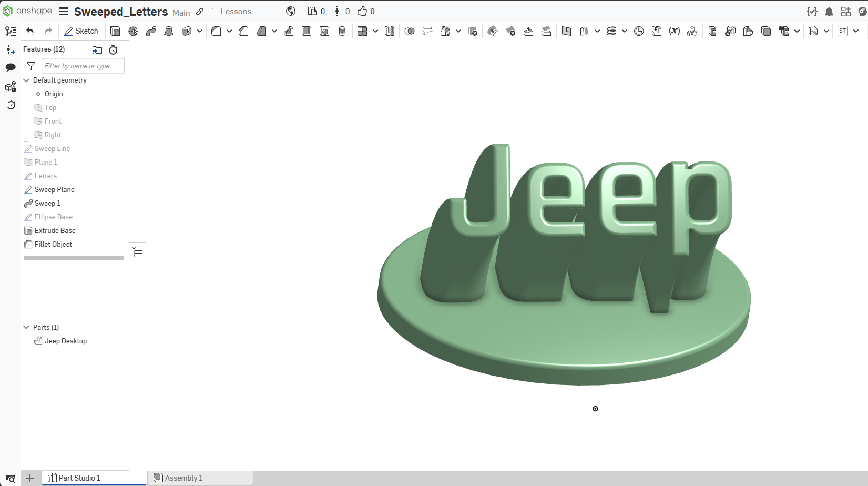
Task: Switch to the Assembly 1 tab
Action: [200, 478]
